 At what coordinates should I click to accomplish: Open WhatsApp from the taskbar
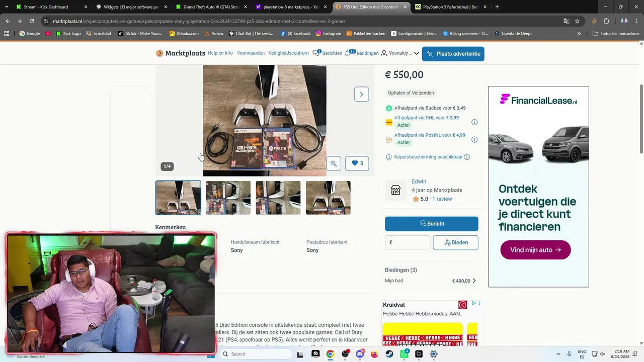tap(404, 354)
